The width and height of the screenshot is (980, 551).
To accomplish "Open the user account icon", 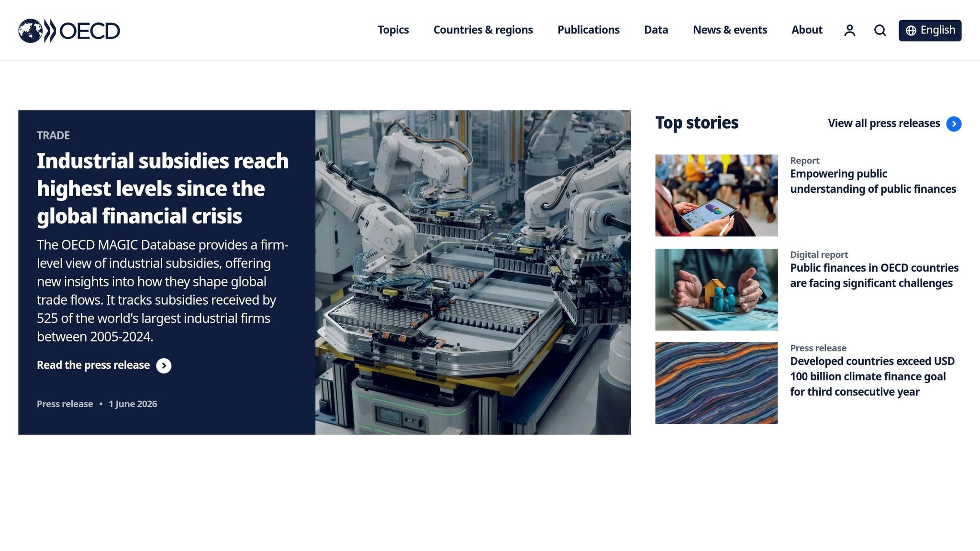I will [849, 31].
